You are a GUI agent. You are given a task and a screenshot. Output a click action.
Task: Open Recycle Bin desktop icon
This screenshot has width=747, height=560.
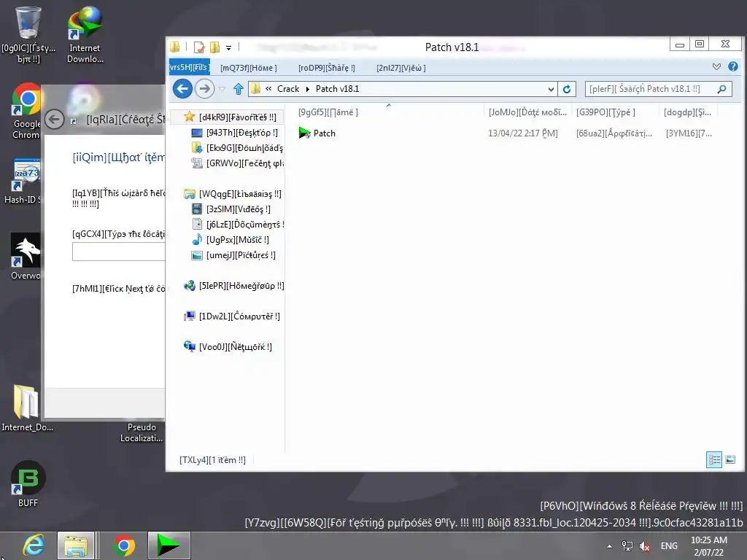pos(28,35)
